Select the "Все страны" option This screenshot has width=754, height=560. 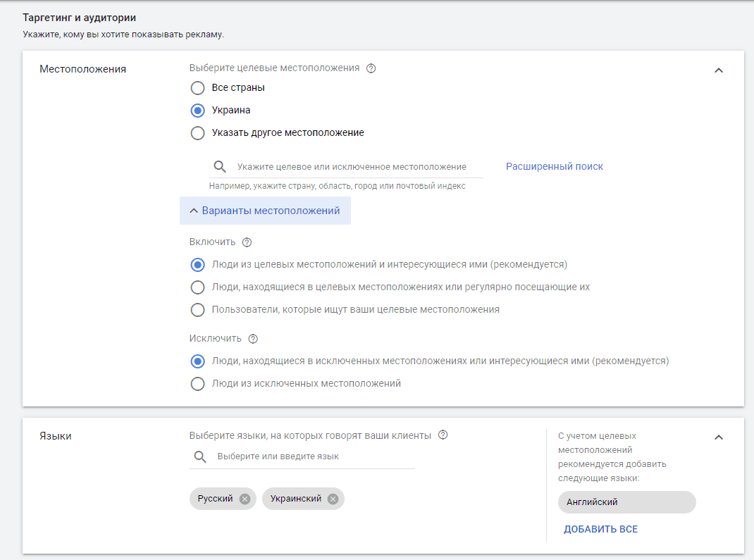(197, 88)
